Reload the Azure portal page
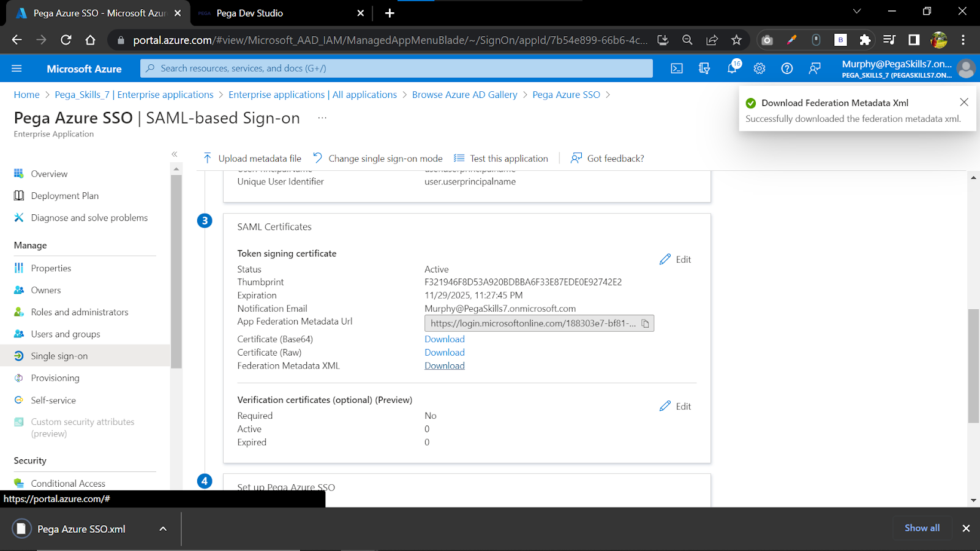This screenshot has height=551, width=980. click(66, 40)
